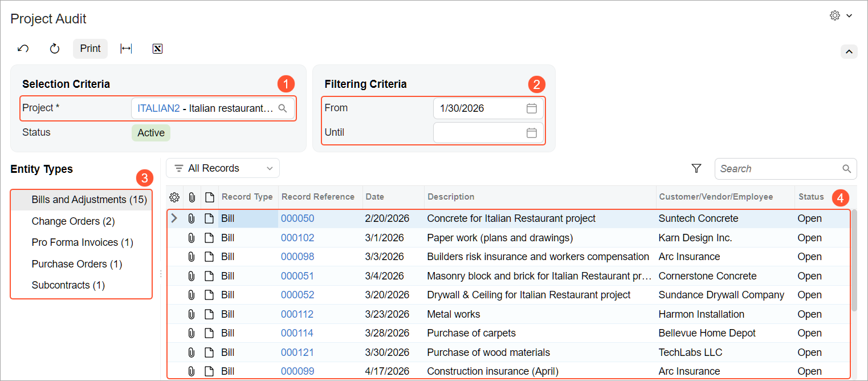Screen dimensions: 868x381
Task: Click the notes document column header
Action: [210, 197]
